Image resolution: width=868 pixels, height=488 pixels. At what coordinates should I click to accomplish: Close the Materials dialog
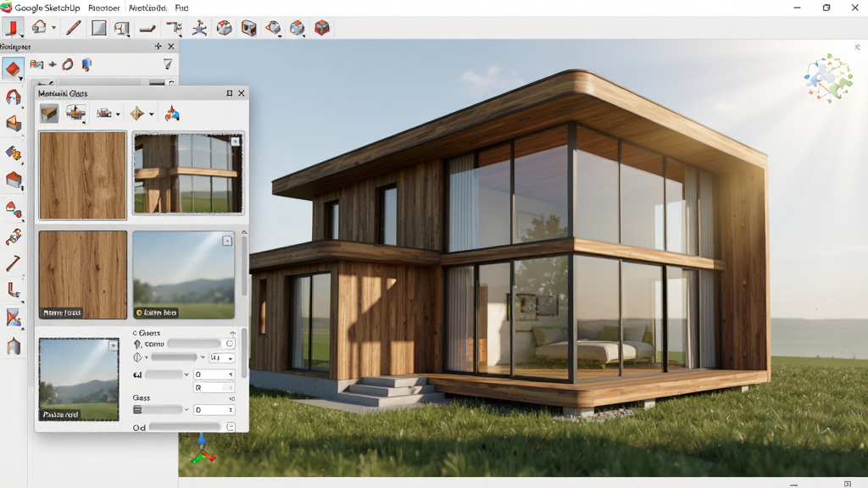tap(242, 93)
